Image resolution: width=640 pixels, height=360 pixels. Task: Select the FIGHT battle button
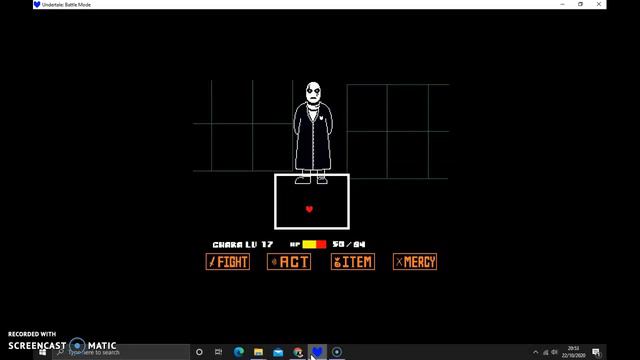(228, 262)
